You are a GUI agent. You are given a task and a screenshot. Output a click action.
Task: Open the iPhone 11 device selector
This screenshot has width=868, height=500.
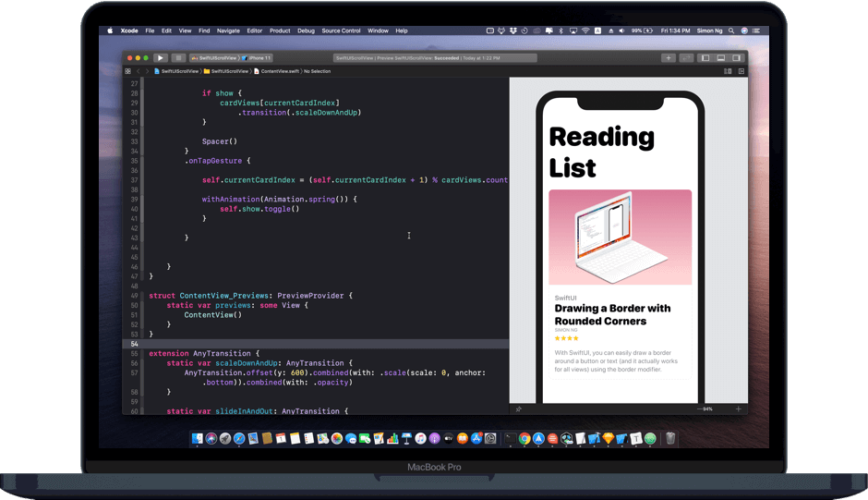(257, 57)
